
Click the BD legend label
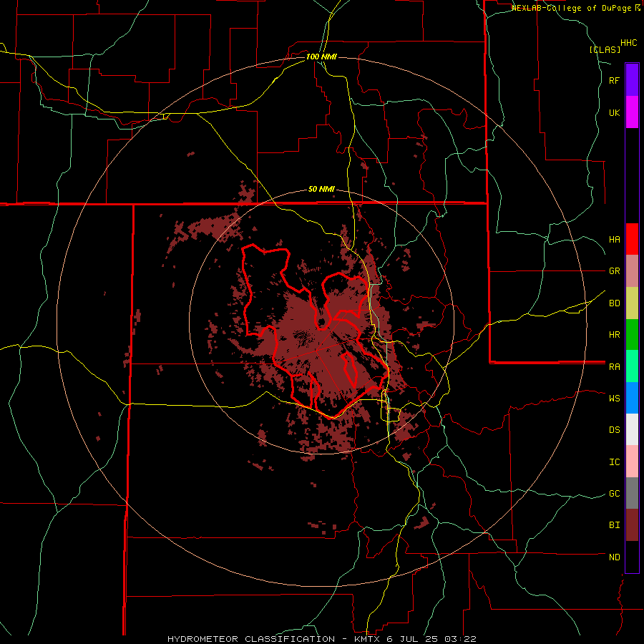coord(614,303)
